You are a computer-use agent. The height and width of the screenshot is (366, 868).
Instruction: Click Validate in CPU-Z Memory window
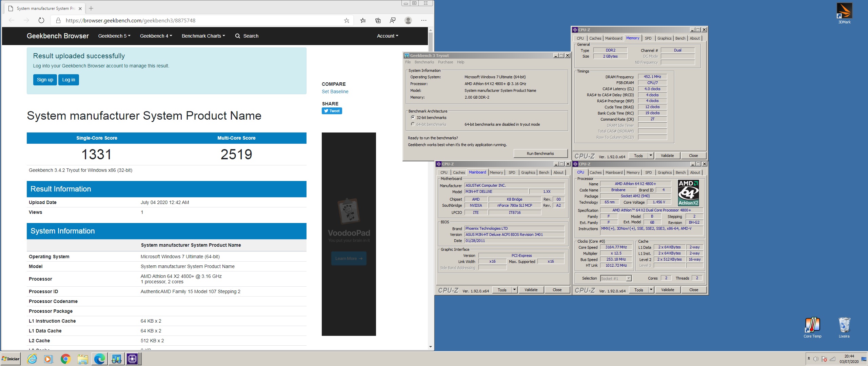pos(667,156)
